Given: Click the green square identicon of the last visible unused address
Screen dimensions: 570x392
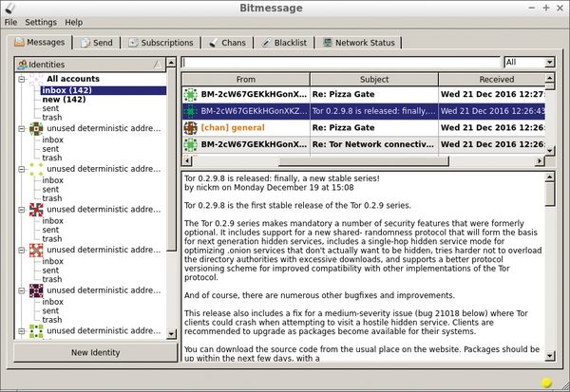Looking at the screenshot, I should pyautogui.click(x=36, y=331).
